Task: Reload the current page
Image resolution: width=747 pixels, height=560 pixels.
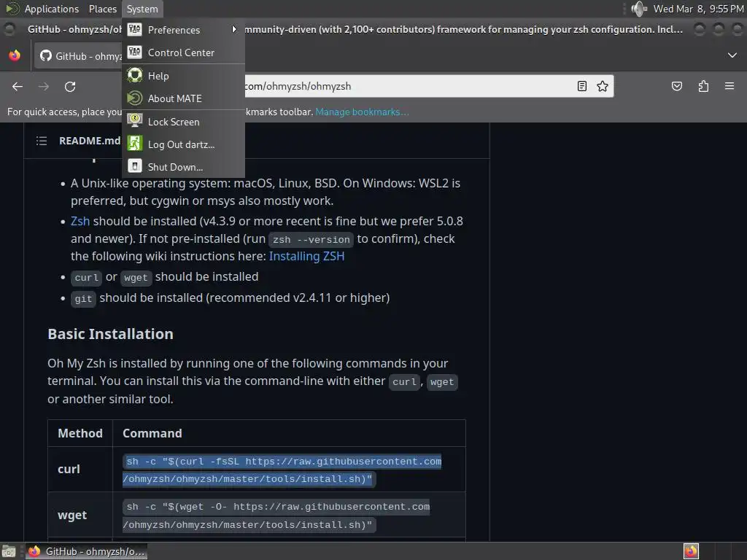Action: (70, 86)
